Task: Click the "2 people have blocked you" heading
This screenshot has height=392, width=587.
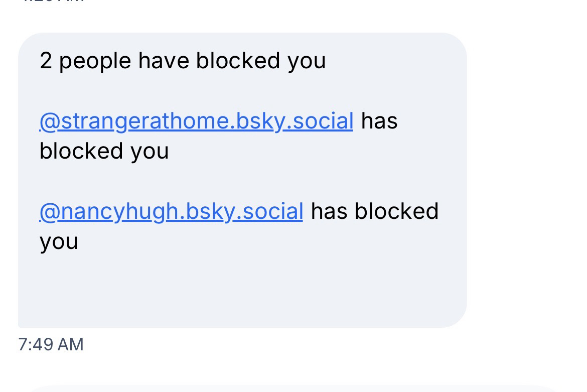Action: tap(183, 61)
